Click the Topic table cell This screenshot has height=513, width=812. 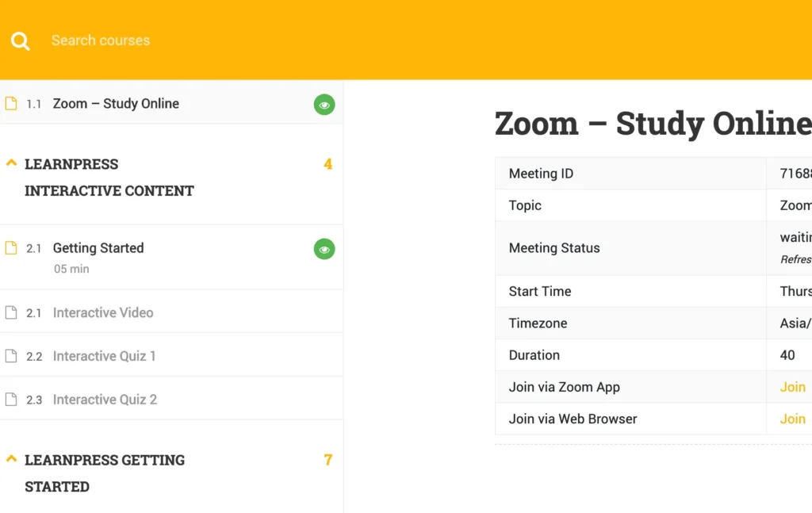click(630, 205)
